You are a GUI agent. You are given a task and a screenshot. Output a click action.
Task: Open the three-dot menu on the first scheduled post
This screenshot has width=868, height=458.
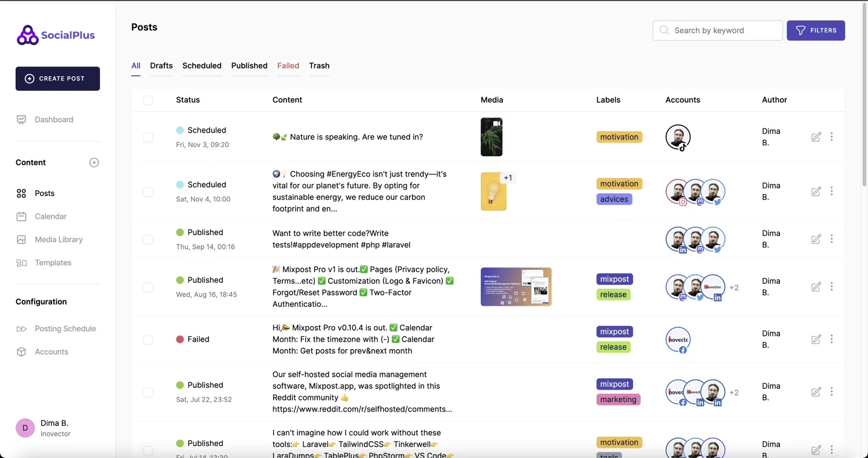pyautogui.click(x=832, y=137)
